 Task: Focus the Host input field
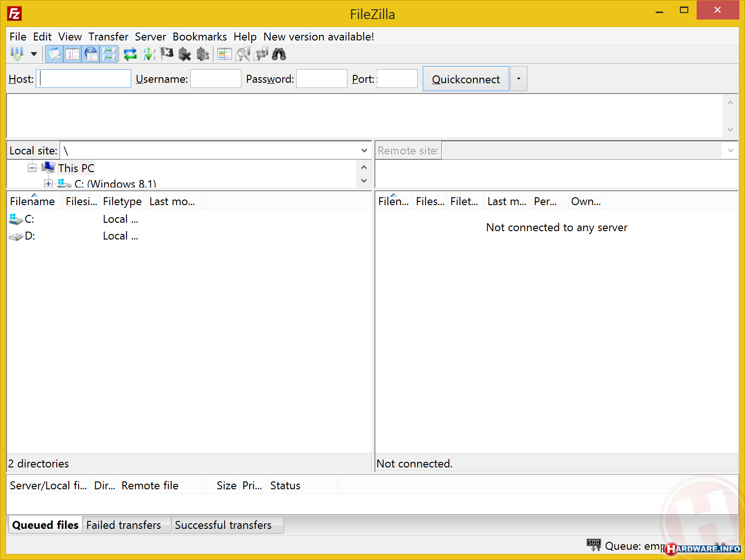(84, 79)
